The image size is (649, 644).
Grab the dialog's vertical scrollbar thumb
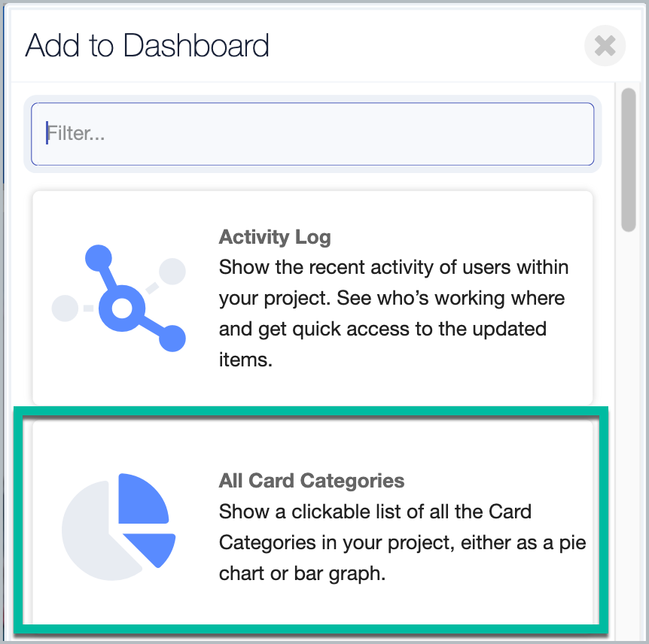629,159
